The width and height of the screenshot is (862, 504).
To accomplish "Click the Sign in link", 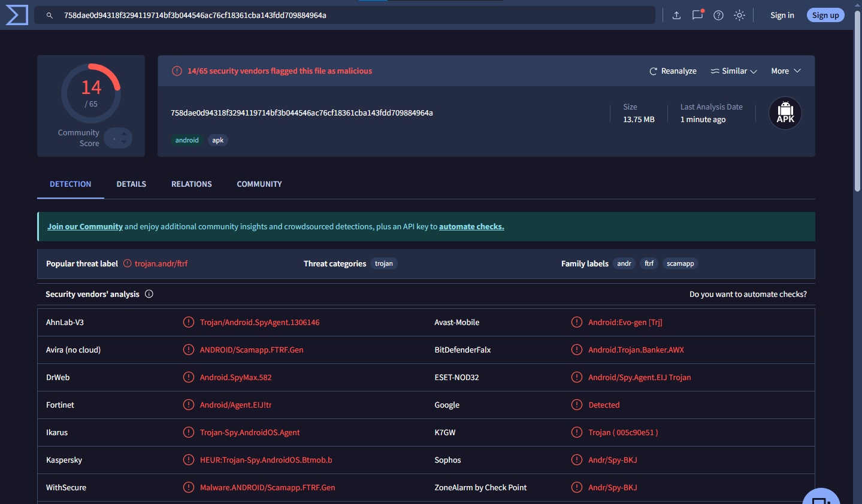I will 782,16.
